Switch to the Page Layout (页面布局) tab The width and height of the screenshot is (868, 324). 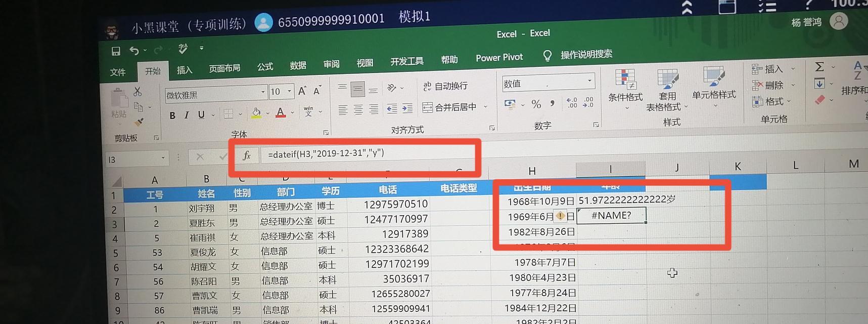click(x=225, y=68)
